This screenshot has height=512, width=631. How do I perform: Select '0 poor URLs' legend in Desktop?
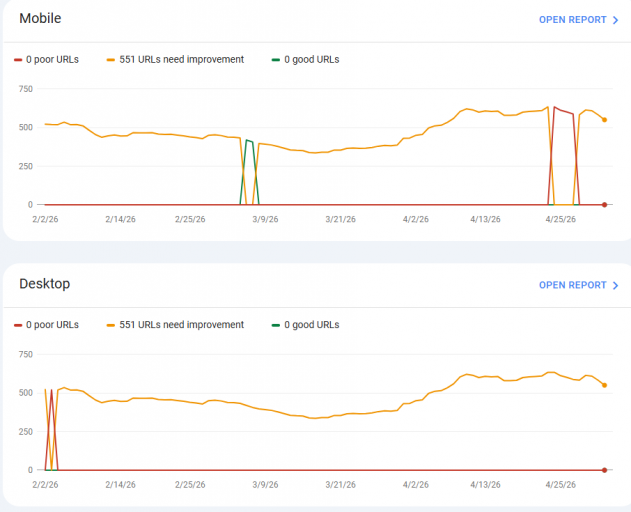[46, 325]
